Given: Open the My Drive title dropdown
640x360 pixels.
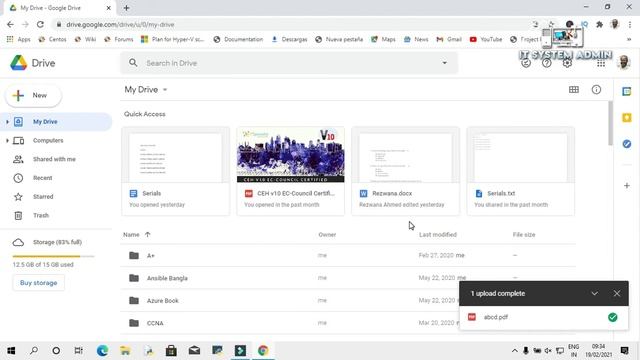Looking at the screenshot, I should pos(146,90).
